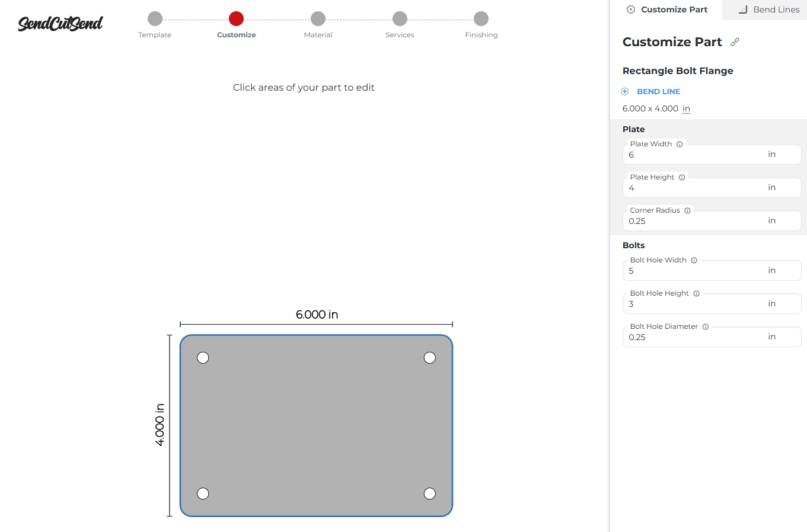807x532 pixels.
Task: Go to the Services step circle
Action: point(400,18)
